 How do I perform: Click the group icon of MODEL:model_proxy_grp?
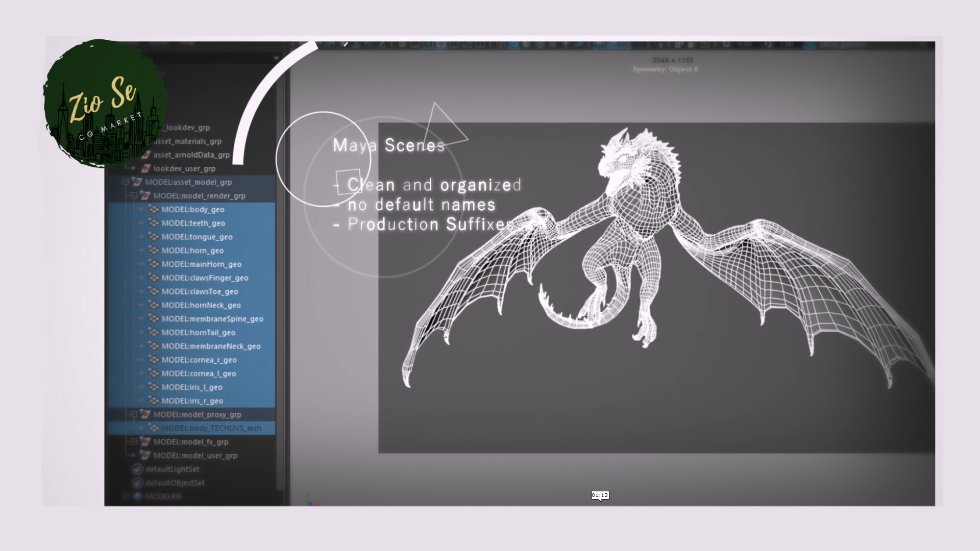point(145,414)
